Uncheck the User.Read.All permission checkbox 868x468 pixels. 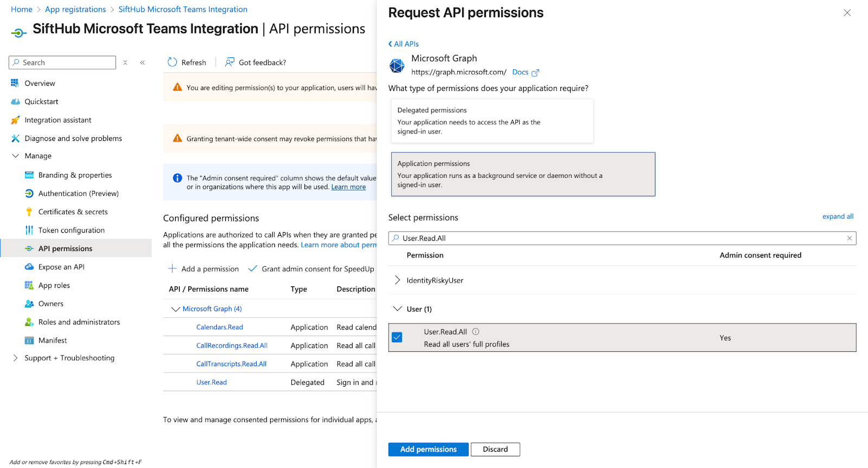[397, 337]
